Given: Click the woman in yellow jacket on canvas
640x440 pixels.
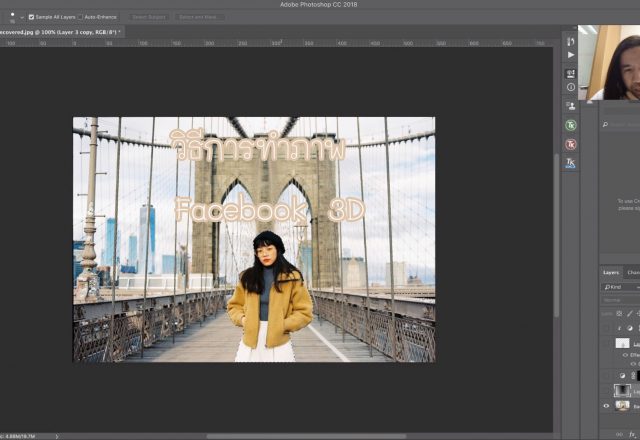Looking at the screenshot, I should [268, 298].
